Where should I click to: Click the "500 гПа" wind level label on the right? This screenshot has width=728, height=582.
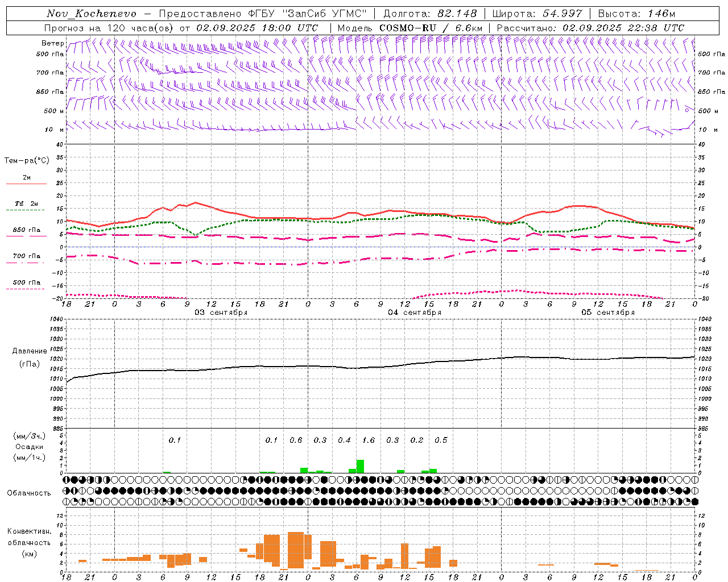pyautogui.click(x=712, y=54)
